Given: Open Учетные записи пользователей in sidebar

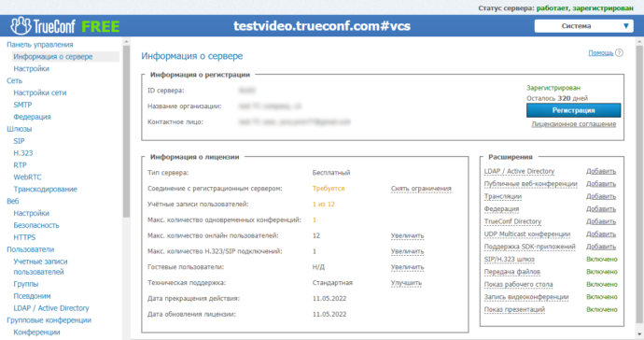Looking at the screenshot, I should pos(40,266).
